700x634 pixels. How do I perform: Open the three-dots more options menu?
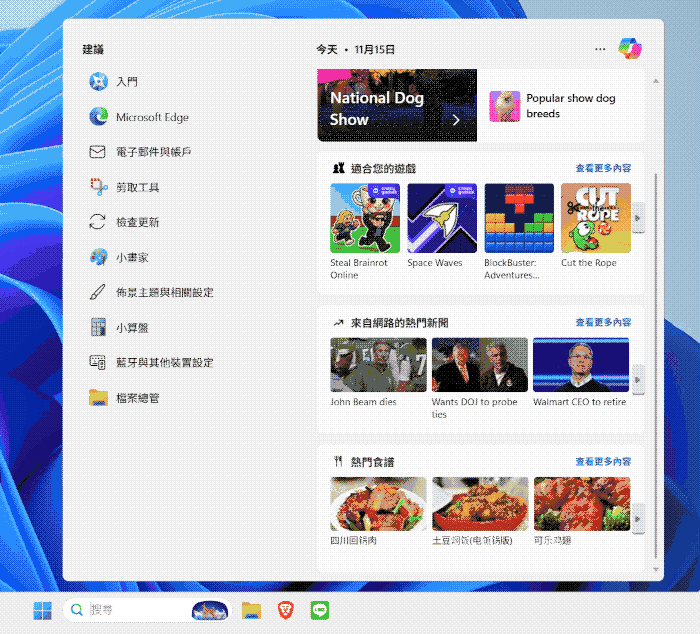pyautogui.click(x=600, y=48)
